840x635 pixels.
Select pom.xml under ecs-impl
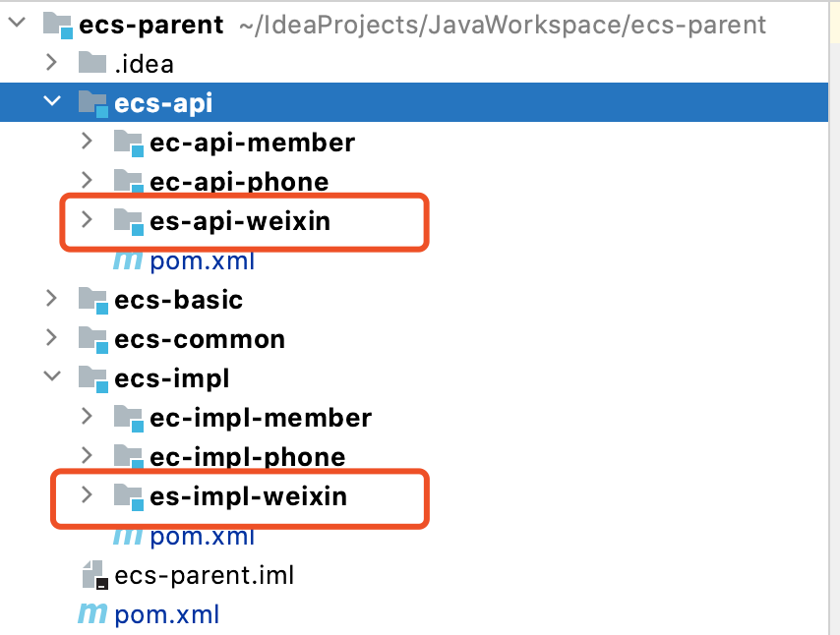coord(202,536)
